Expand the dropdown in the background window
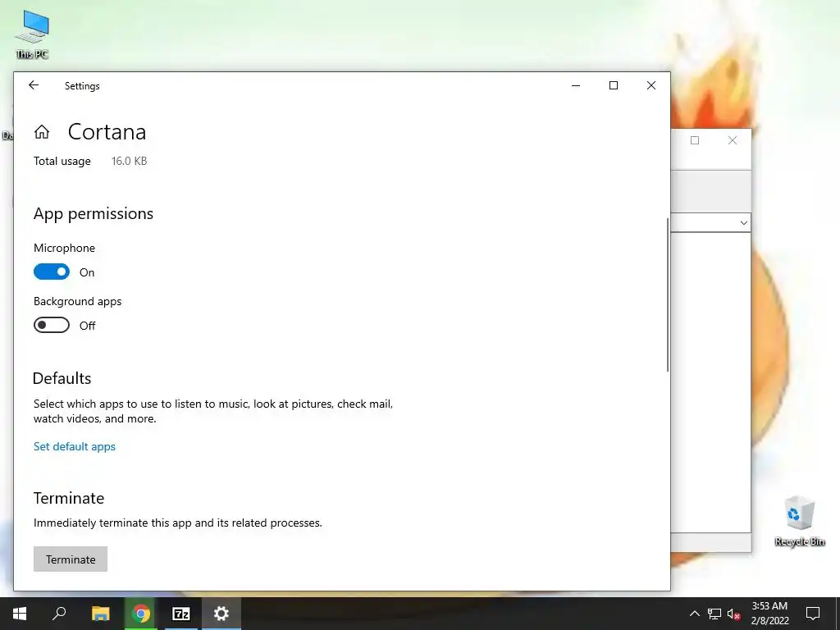The height and width of the screenshot is (630, 840). coord(743,223)
